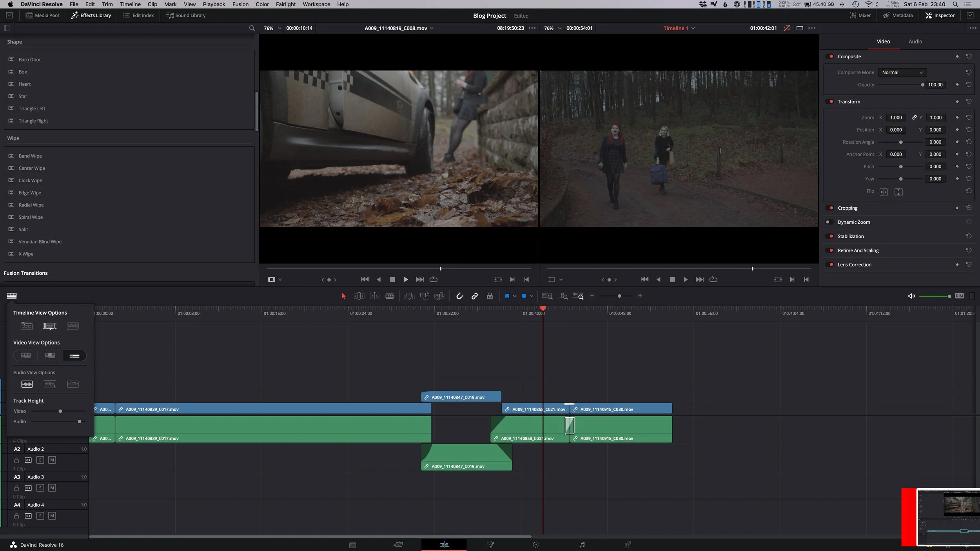Select the Selection Mode arrow tool
Screen dimensions: 980x551
pyautogui.click(x=343, y=296)
